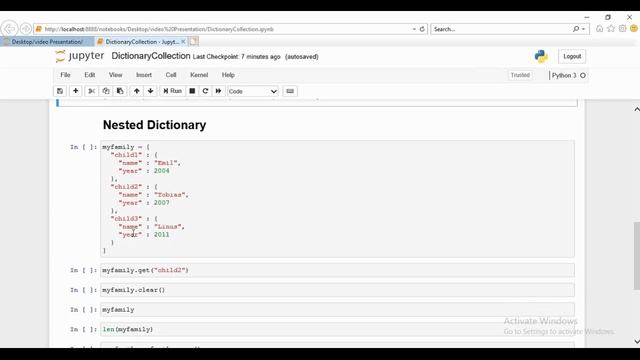
Task: Go forward with browser forward arrow
Action: pyautogui.click(x=26, y=29)
